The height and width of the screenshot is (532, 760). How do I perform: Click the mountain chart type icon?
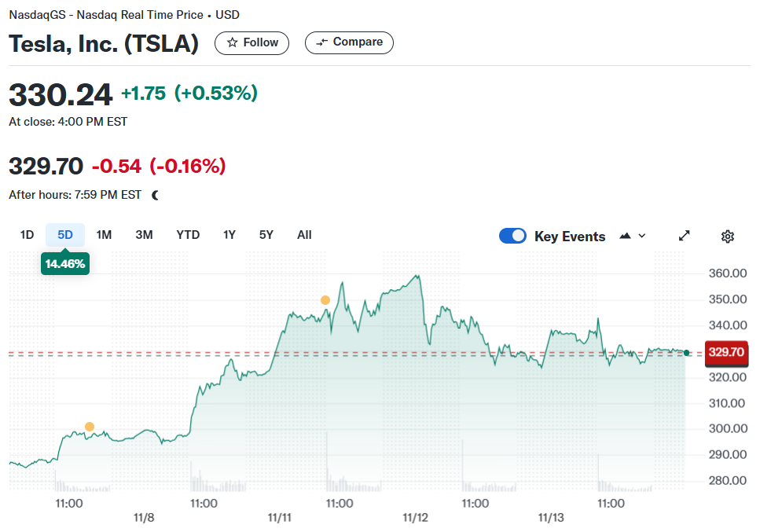pos(626,236)
